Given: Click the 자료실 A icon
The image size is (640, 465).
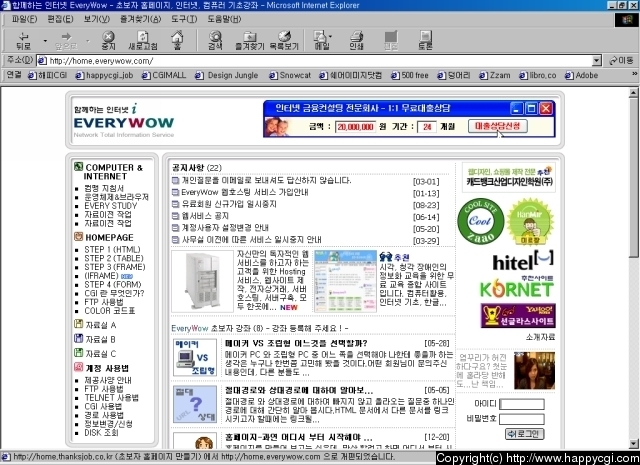Looking at the screenshot, I should [78, 324].
